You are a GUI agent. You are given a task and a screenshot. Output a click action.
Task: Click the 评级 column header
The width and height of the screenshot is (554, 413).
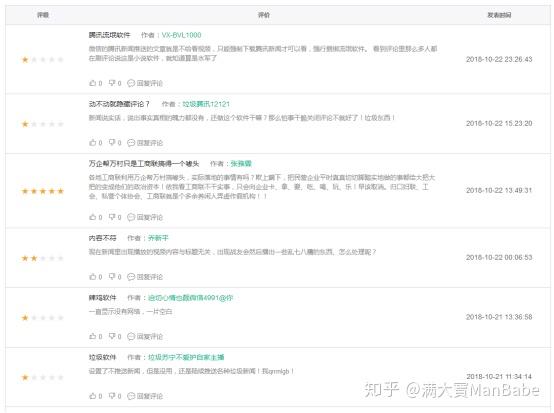click(x=43, y=15)
